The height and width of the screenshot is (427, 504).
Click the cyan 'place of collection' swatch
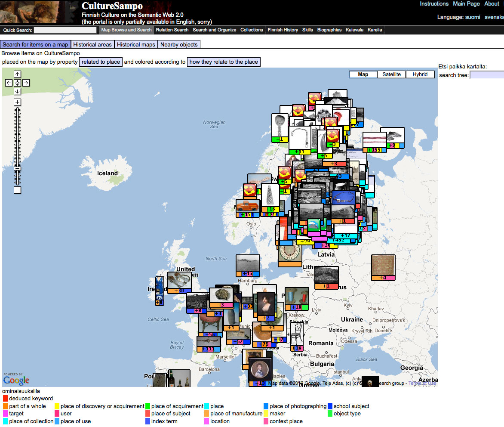[5, 421]
